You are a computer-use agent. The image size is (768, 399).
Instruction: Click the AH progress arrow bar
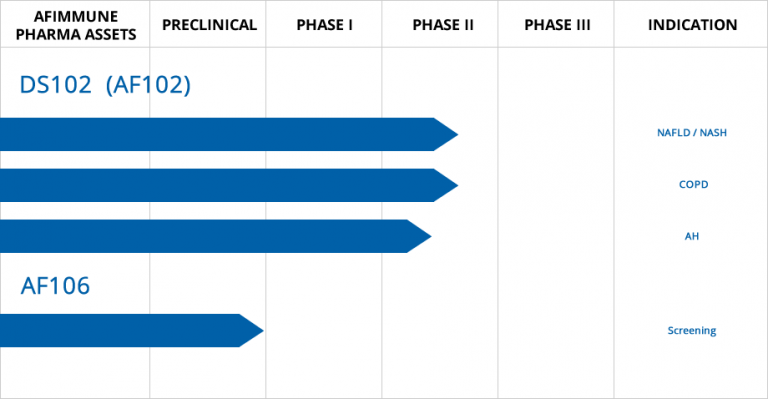216,236
